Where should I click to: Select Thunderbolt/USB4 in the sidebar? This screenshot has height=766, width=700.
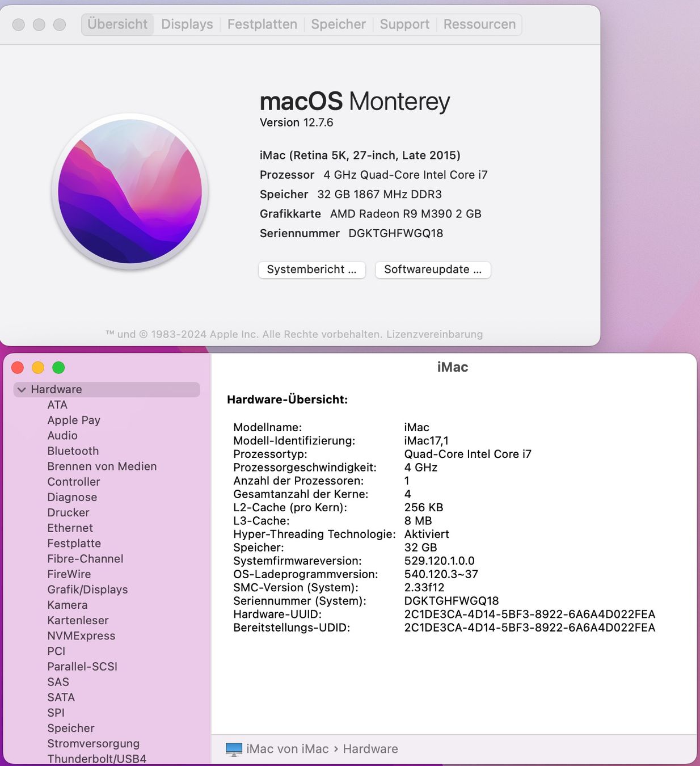click(x=96, y=759)
